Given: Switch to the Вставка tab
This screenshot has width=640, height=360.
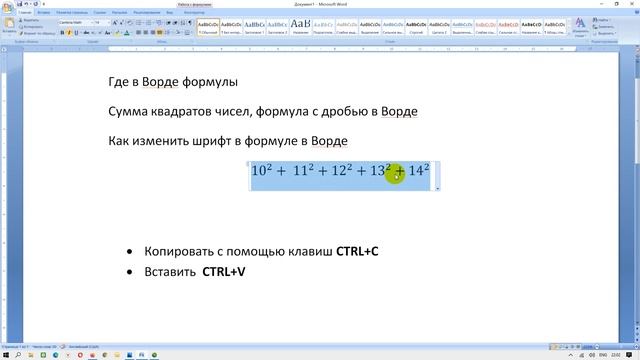Looking at the screenshot, I should (44, 12).
